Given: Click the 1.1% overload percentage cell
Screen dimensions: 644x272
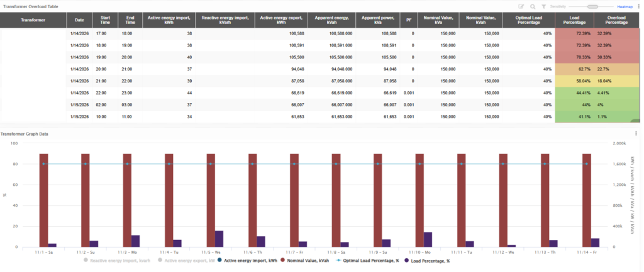Looking at the screenshot, I should (617, 116).
